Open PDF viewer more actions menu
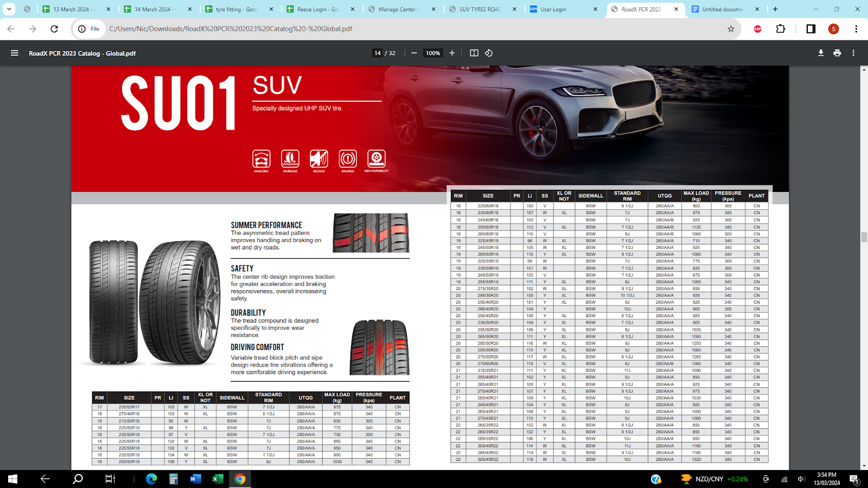 pyautogui.click(x=853, y=53)
